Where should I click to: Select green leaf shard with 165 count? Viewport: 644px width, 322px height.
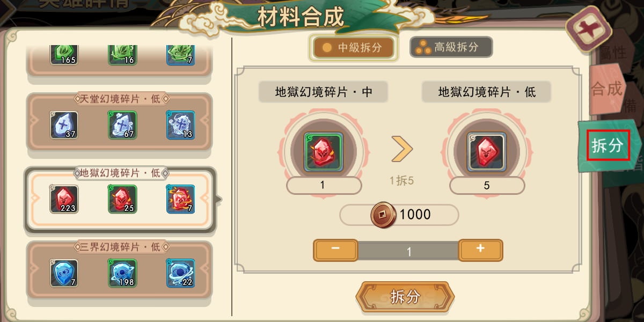coord(64,54)
